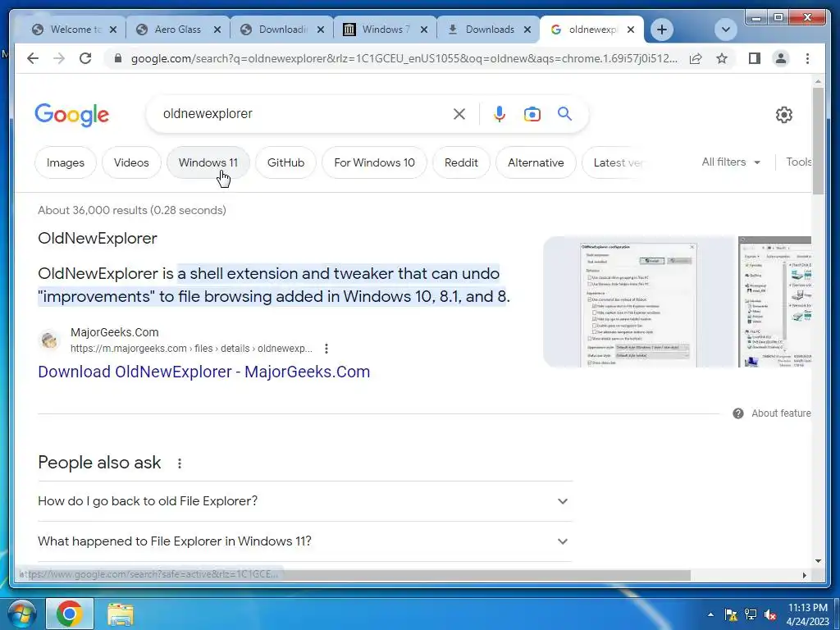Search by image with camera icon

click(x=532, y=113)
